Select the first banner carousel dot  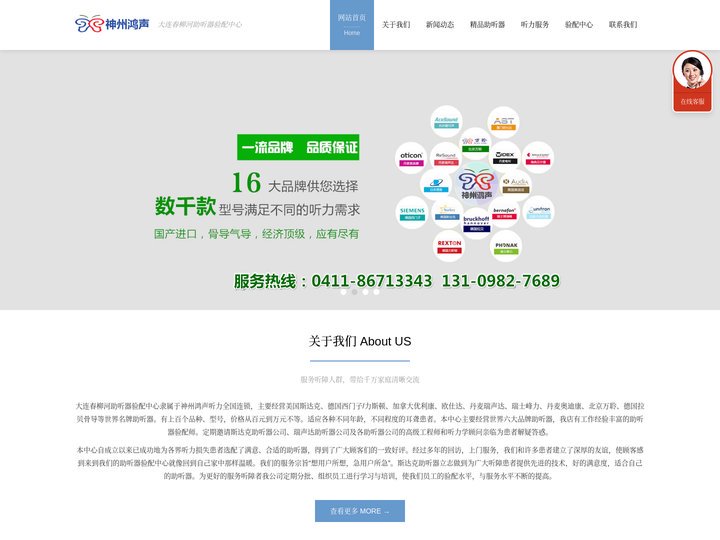tap(343, 292)
